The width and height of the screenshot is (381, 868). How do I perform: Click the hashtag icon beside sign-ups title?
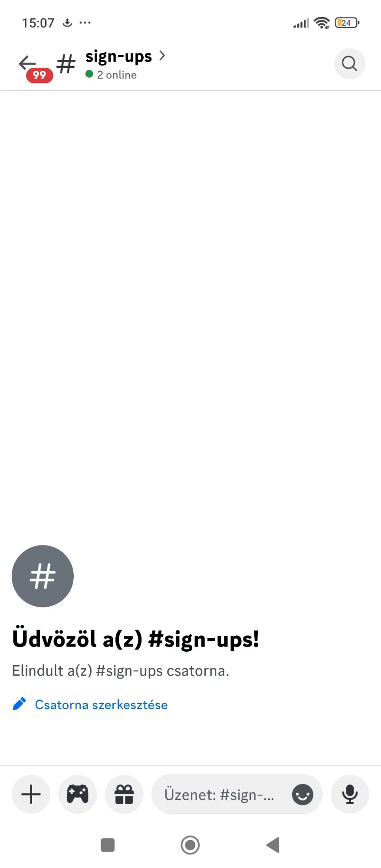click(66, 64)
